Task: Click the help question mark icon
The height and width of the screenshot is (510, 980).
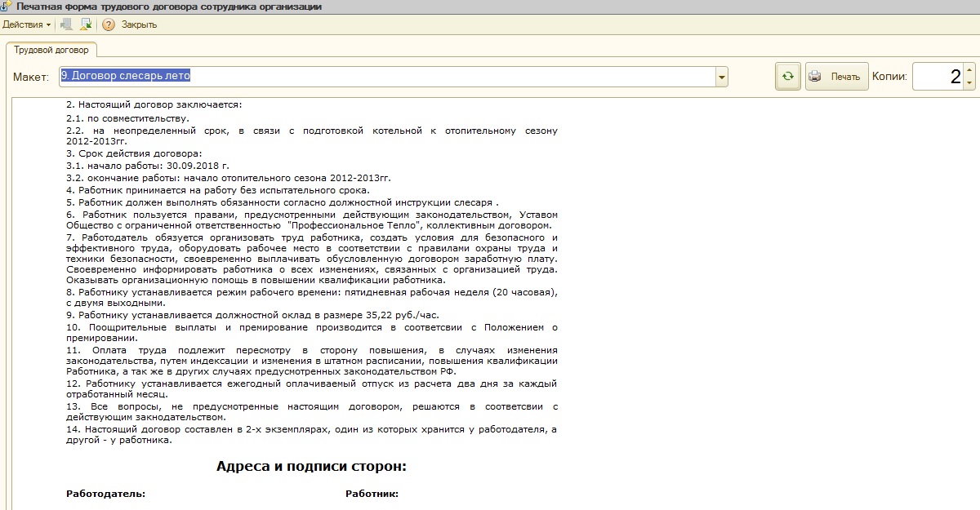Action: [109, 24]
